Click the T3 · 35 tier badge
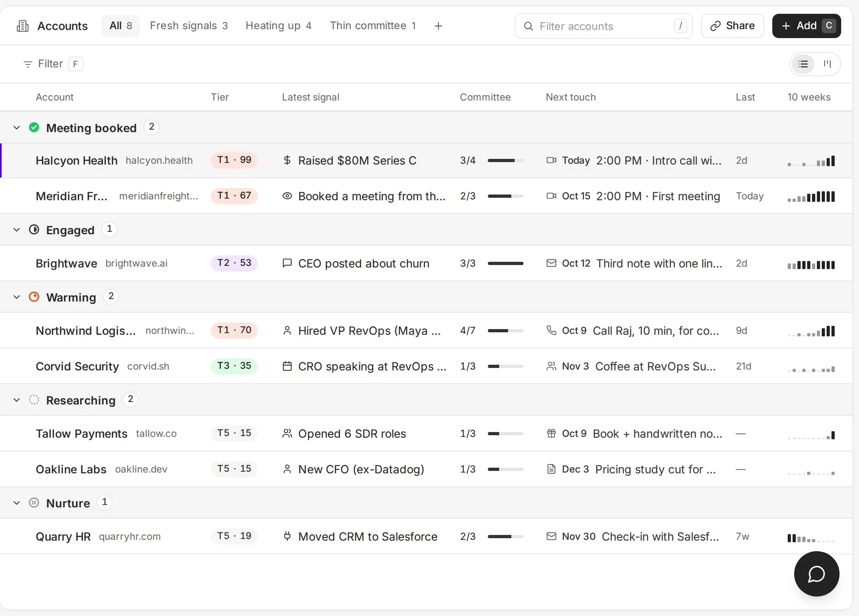This screenshot has width=859, height=616. 234,366
